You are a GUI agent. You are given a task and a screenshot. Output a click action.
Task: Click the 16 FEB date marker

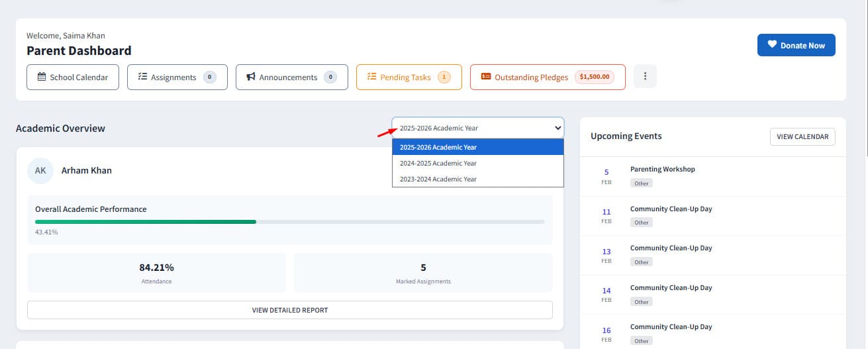[606, 334]
